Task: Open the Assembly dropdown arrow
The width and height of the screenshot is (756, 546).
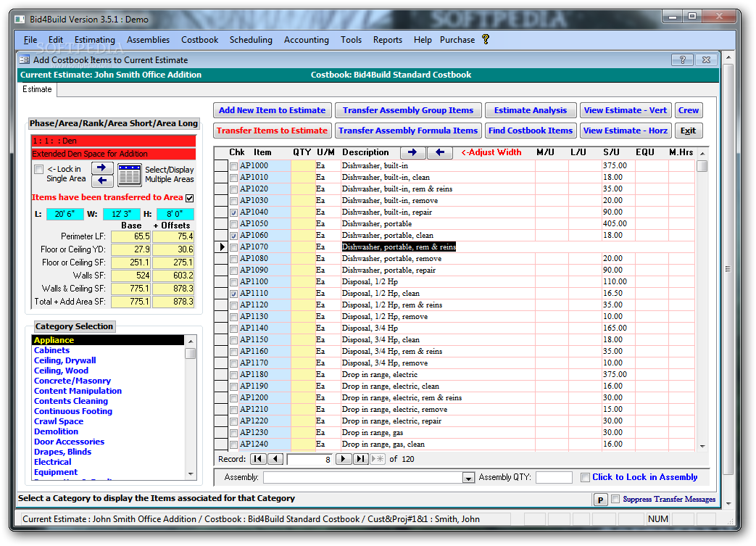Action: [468, 478]
